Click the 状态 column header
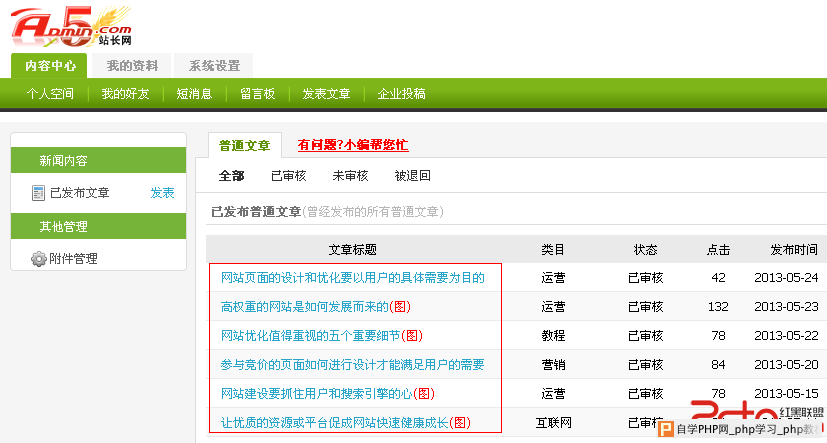Image resolution: width=827 pixels, height=443 pixels. [x=646, y=249]
